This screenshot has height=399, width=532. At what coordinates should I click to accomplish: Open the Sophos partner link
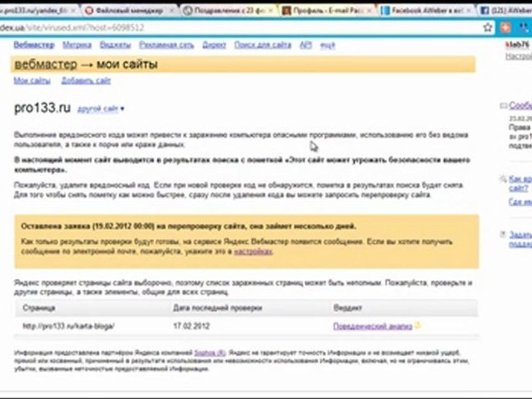[x=210, y=352]
